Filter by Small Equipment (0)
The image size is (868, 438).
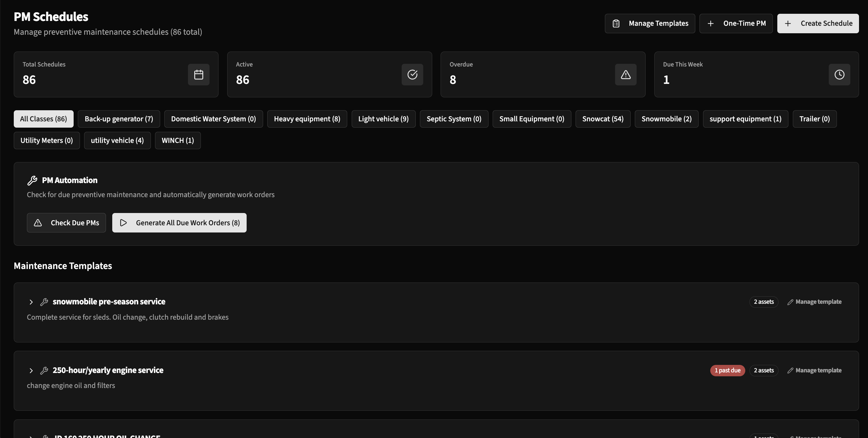click(x=532, y=119)
